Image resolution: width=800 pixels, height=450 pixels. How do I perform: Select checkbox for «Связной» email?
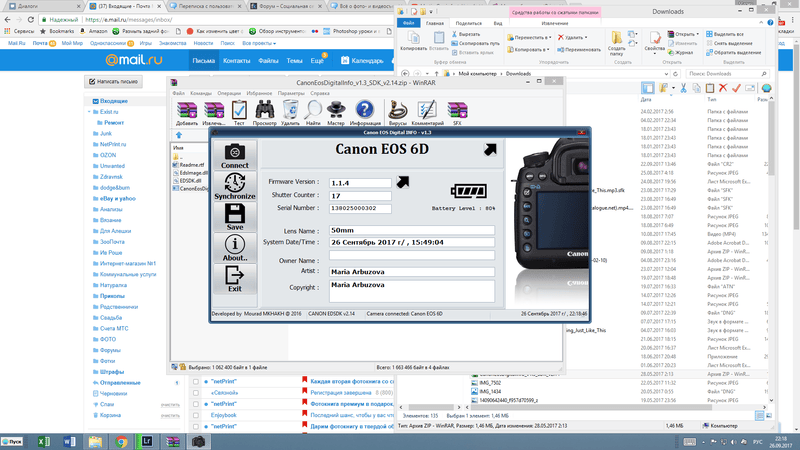point(196,392)
